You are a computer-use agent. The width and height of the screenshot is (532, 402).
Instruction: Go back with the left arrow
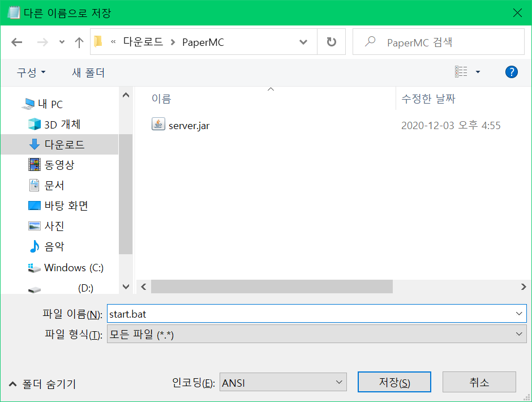[16, 42]
